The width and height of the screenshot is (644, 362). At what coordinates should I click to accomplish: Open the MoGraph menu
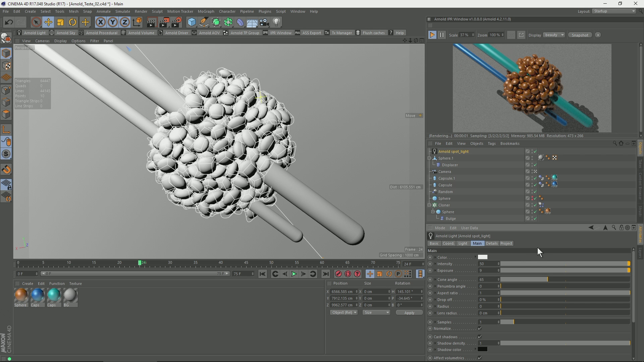206,11
